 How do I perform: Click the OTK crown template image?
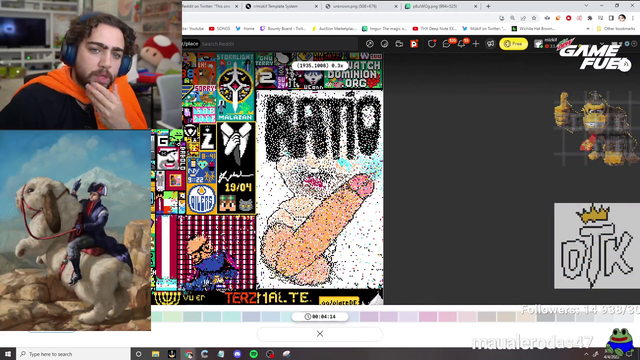tap(597, 246)
